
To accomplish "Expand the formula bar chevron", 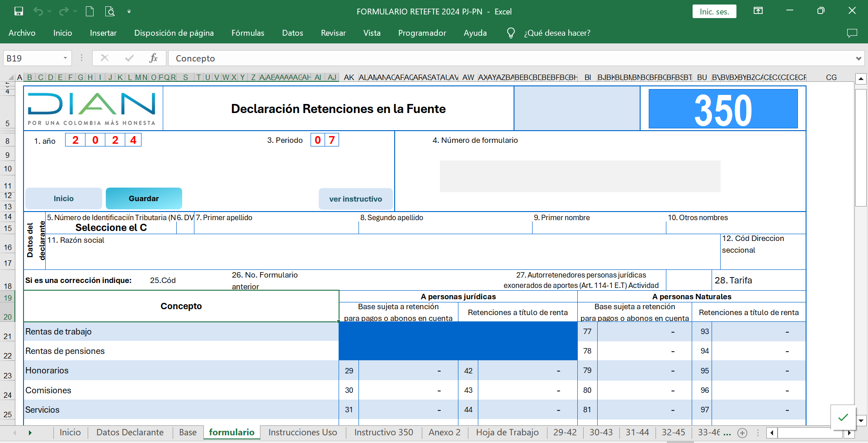I will pos(858,58).
